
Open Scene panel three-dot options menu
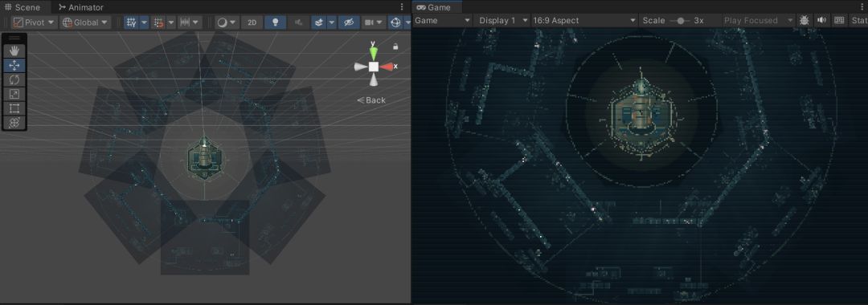[402, 7]
